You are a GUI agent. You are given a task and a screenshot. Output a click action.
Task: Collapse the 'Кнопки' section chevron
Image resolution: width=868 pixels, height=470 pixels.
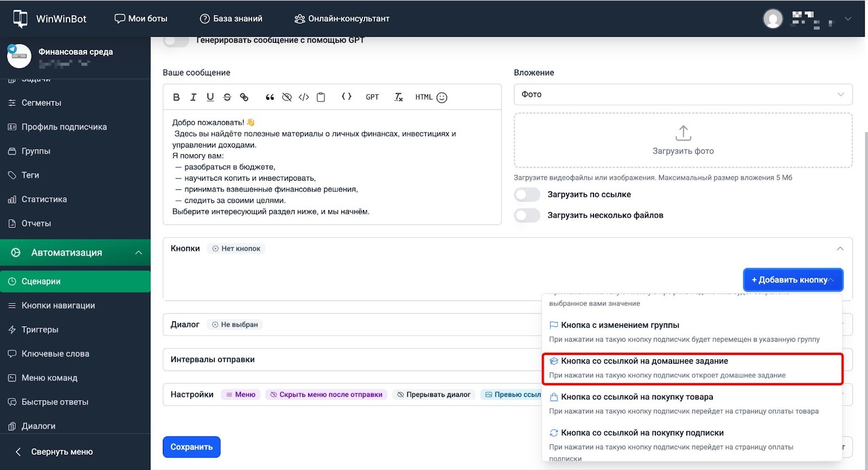click(840, 249)
